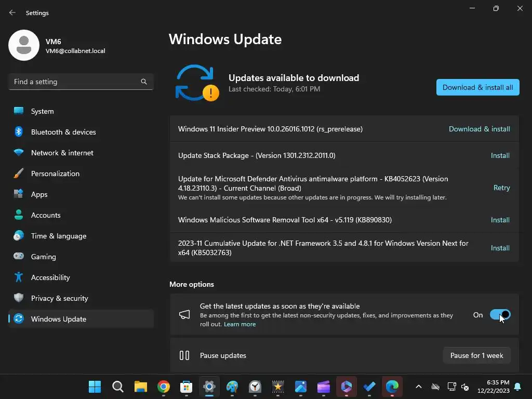Open Photos app from taskbar
This screenshot has width=532, height=399.
click(301, 387)
